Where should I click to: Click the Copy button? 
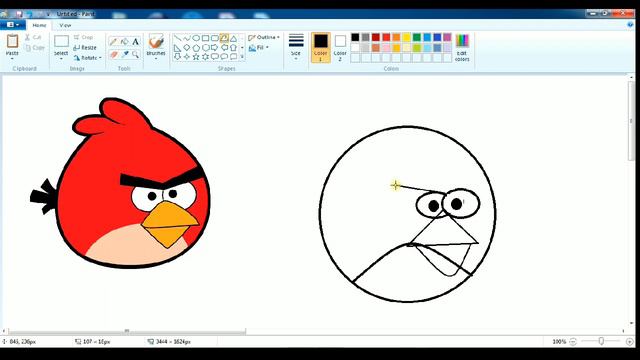pyautogui.click(x=35, y=48)
